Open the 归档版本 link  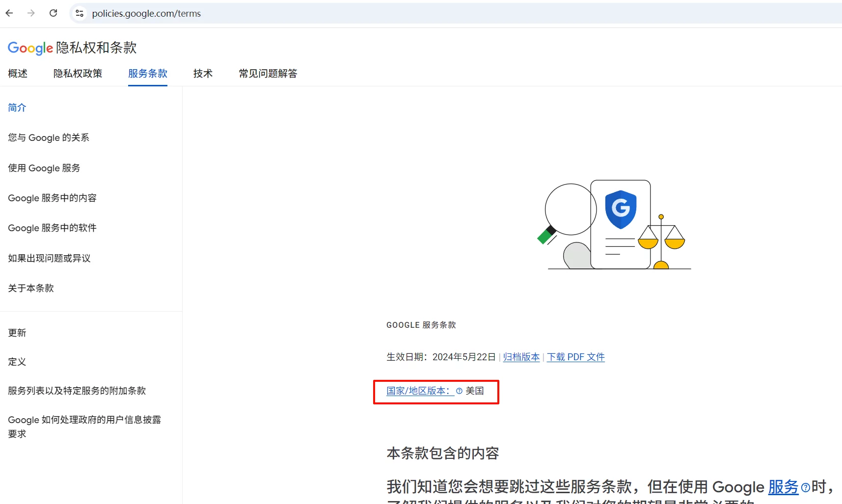click(521, 357)
